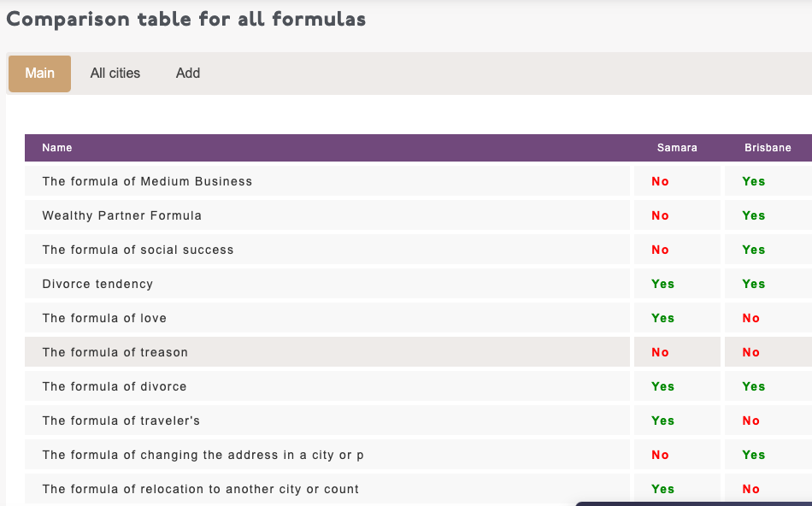812x506 pixels.
Task: Select the formula of Medium Business row
Action: point(147,181)
